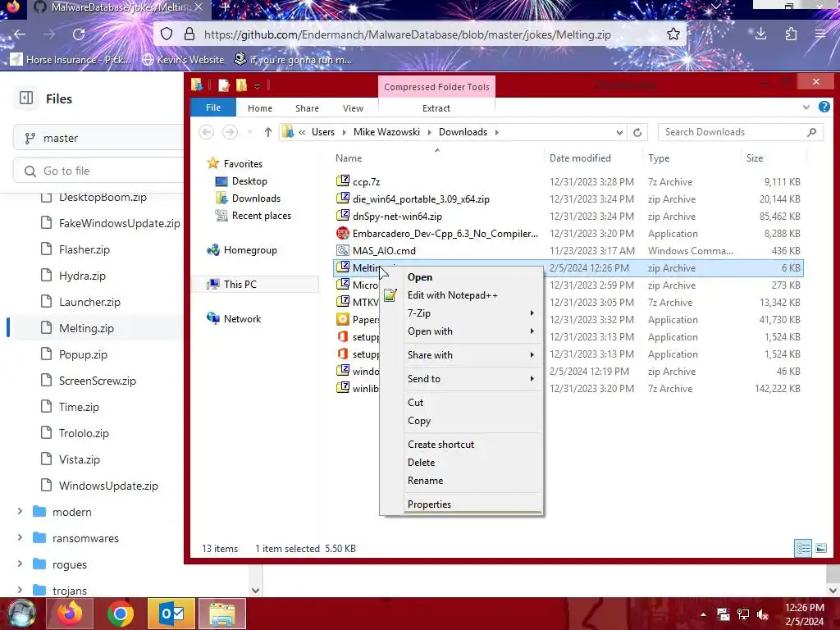This screenshot has width=840, height=630.
Task: Select the ccp.7z file
Action: point(367,181)
